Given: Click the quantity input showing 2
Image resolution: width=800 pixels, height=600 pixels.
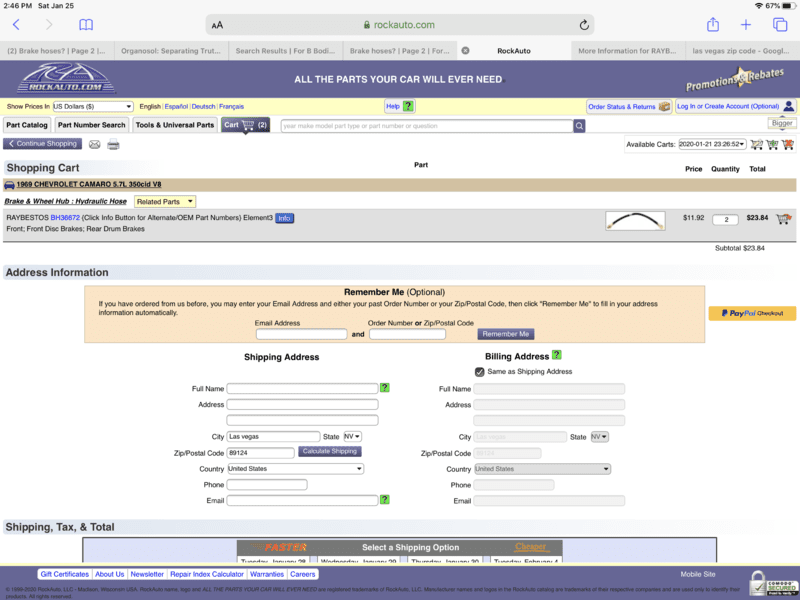Looking at the screenshot, I should coord(725,219).
